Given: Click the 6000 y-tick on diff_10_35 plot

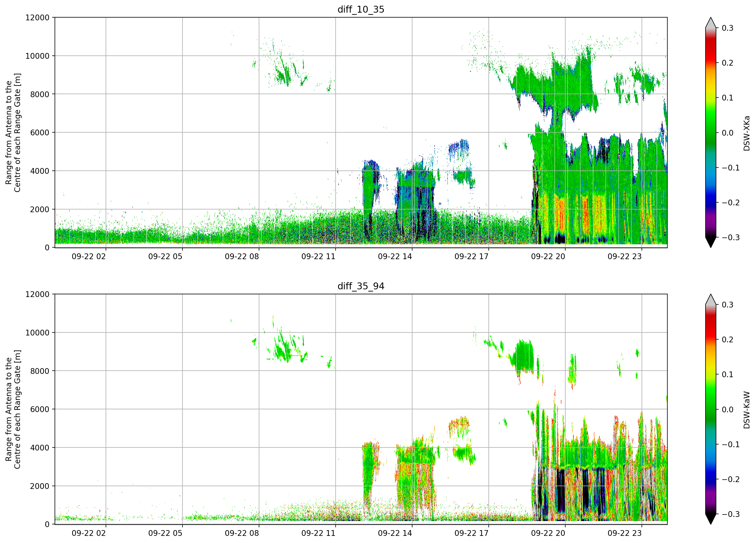Looking at the screenshot, I should click(x=40, y=132).
